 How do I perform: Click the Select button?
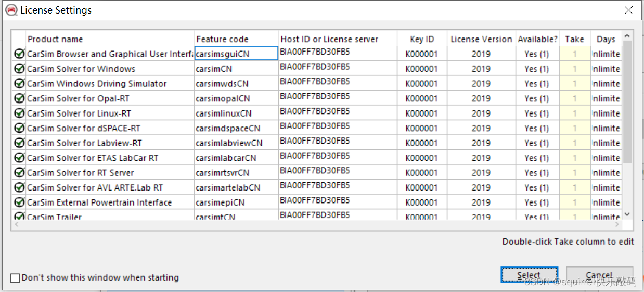pyautogui.click(x=529, y=275)
